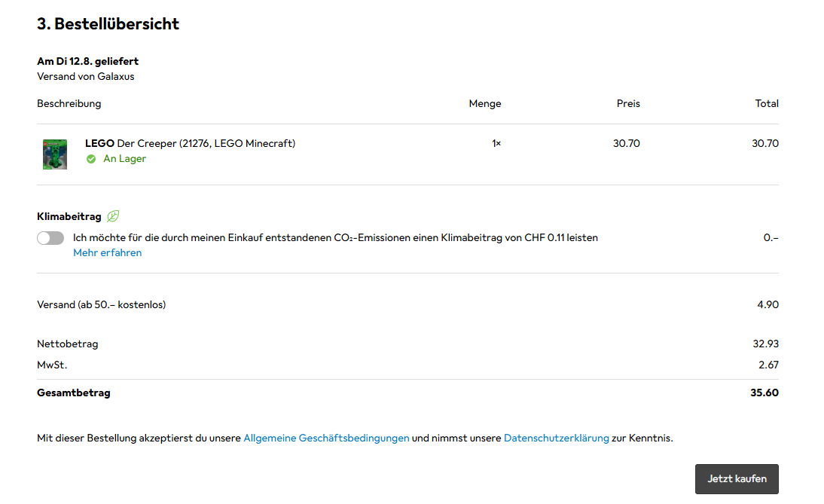The height and width of the screenshot is (504, 824).
Task: Open the Allgemeine Geschäftsbedingungen link
Action: 326,438
